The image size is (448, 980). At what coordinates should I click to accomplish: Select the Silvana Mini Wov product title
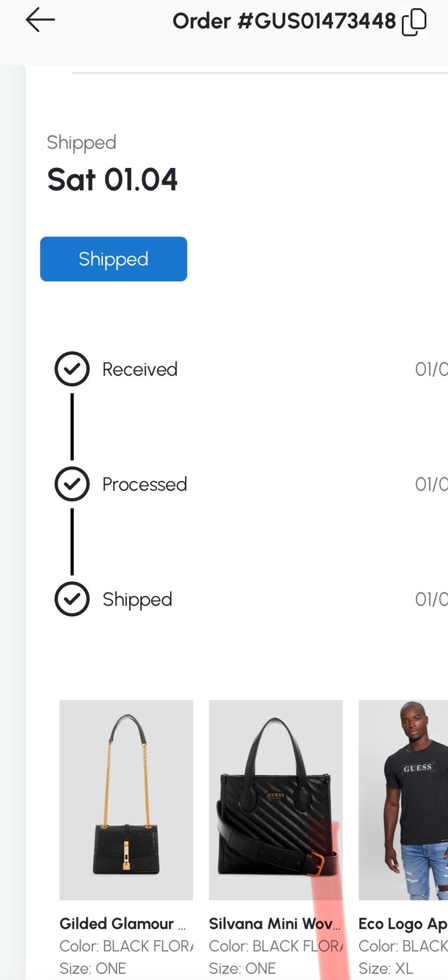[275, 924]
